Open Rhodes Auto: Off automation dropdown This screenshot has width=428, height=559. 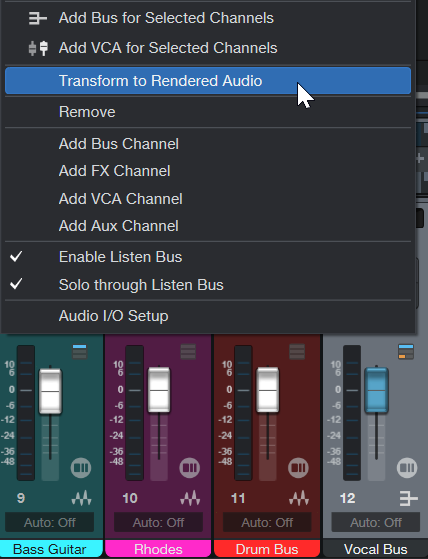[x=158, y=523]
